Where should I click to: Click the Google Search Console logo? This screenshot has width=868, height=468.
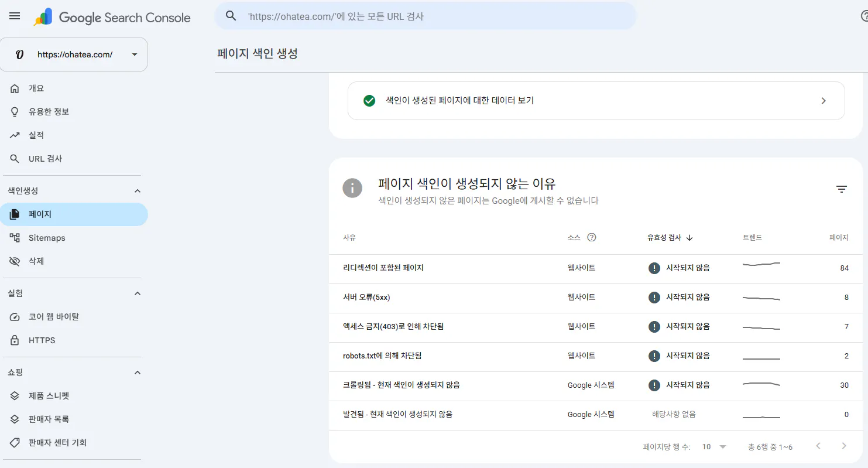pos(112,18)
